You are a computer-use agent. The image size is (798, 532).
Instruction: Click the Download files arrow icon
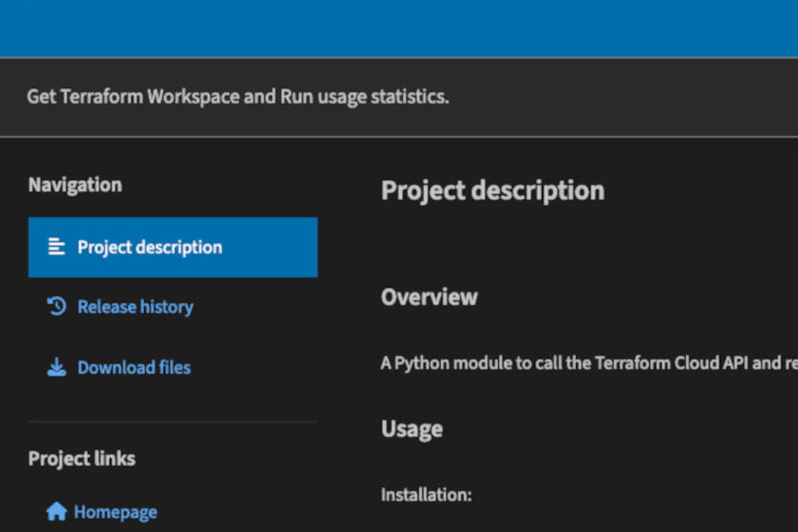click(56, 367)
